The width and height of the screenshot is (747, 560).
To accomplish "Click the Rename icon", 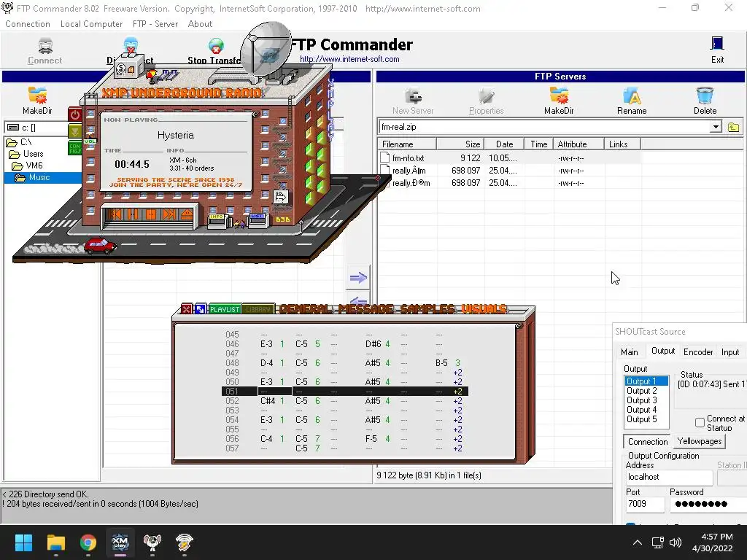I will click(x=632, y=96).
